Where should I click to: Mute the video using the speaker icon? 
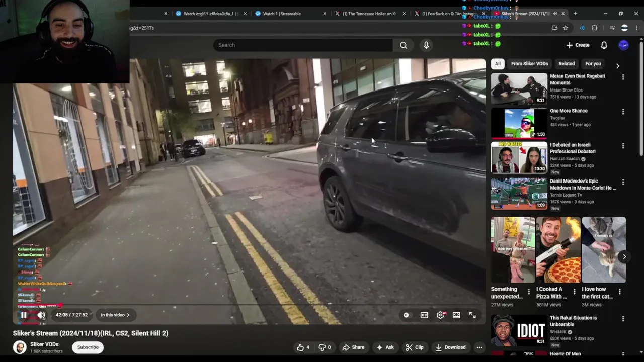point(41,315)
